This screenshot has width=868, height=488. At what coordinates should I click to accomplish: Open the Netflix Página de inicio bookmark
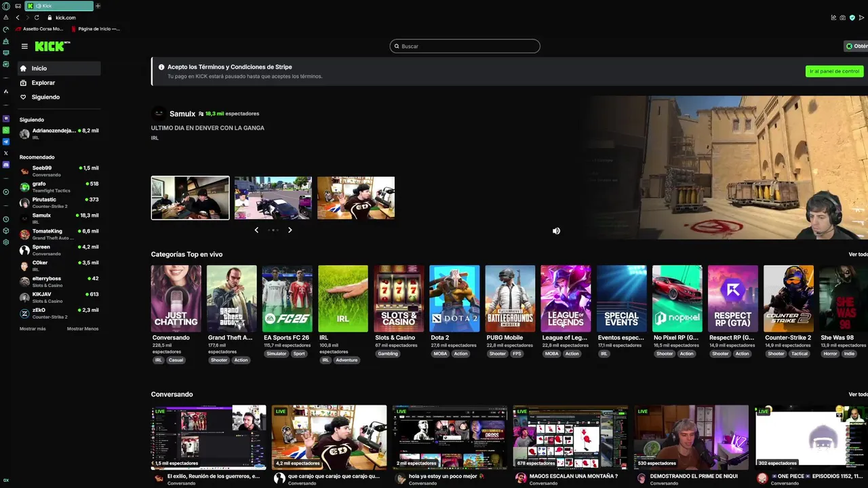(x=96, y=29)
